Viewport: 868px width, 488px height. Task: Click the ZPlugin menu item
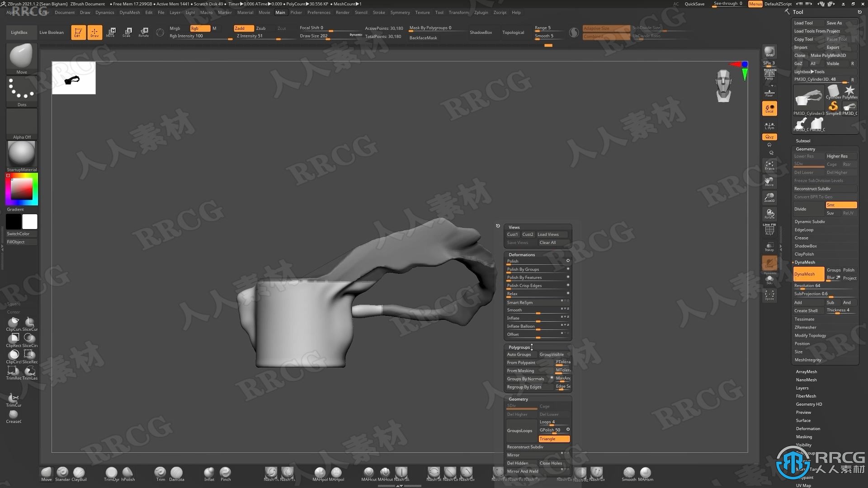(480, 12)
